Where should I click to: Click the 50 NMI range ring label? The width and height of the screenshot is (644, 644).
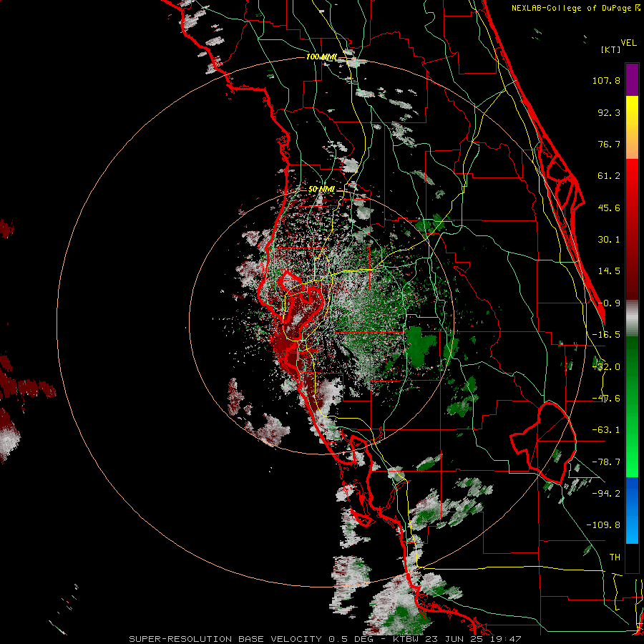[321, 189]
